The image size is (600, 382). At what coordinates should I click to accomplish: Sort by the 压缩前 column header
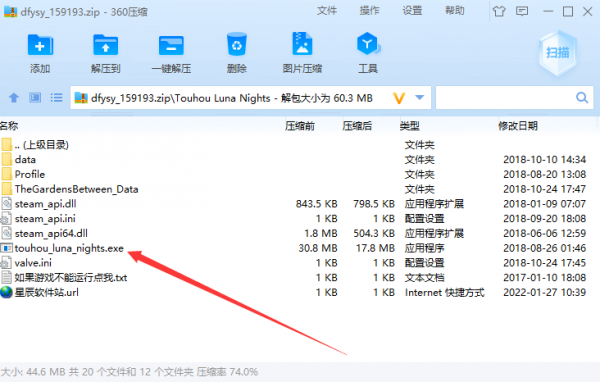coord(300,126)
